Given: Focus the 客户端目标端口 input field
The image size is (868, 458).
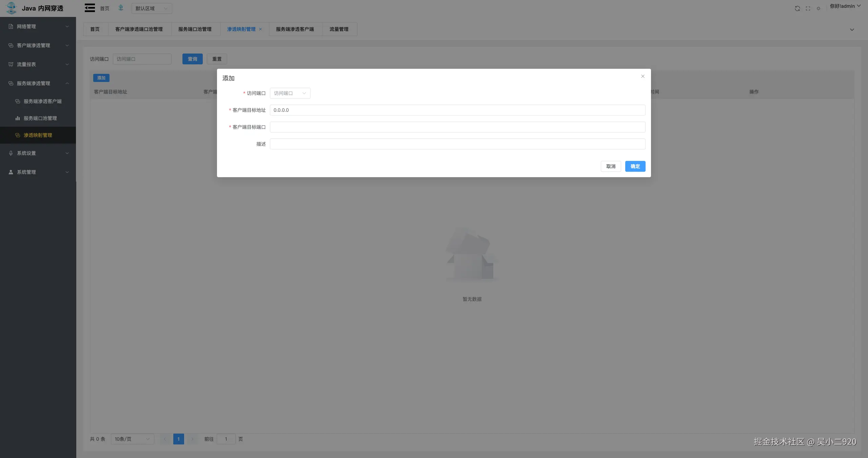Looking at the screenshot, I should [x=457, y=127].
